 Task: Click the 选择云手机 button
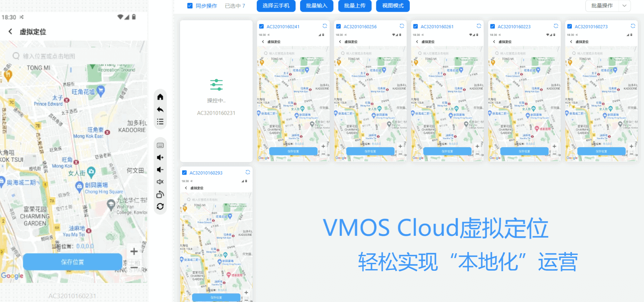tap(276, 6)
